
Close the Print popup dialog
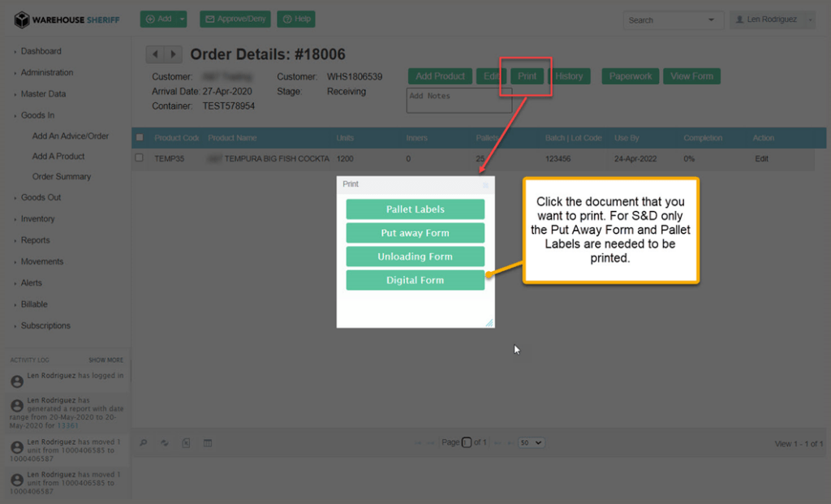[x=486, y=185]
